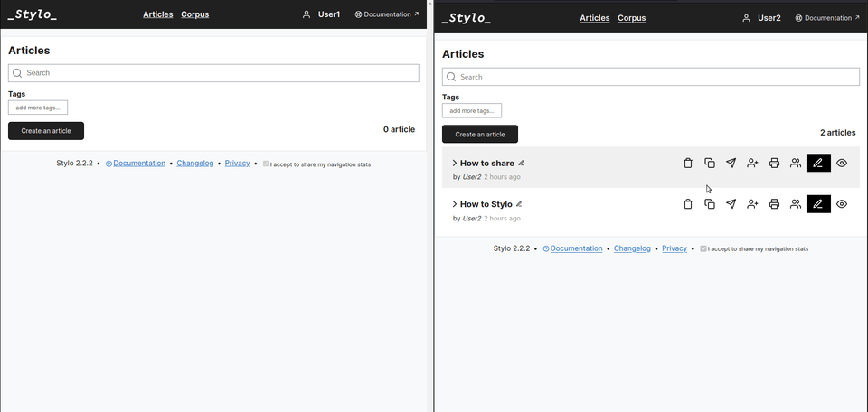Screen dimensions: 868x412
Task: Focus the Search field in User1 window
Action: tap(213, 73)
